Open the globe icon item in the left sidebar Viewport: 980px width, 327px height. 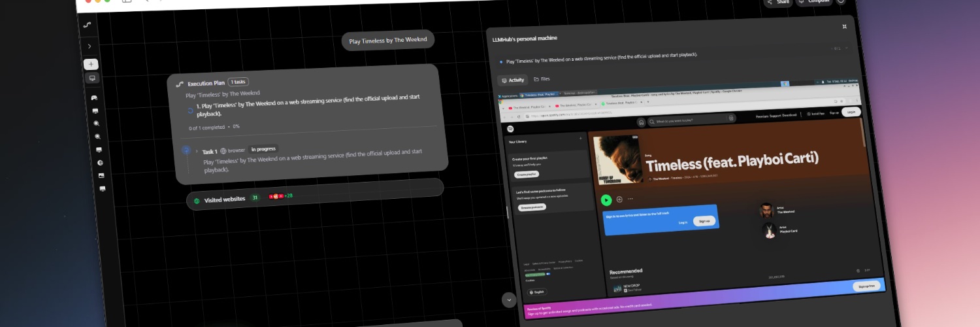pyautogui.click(x=100, y=163)
